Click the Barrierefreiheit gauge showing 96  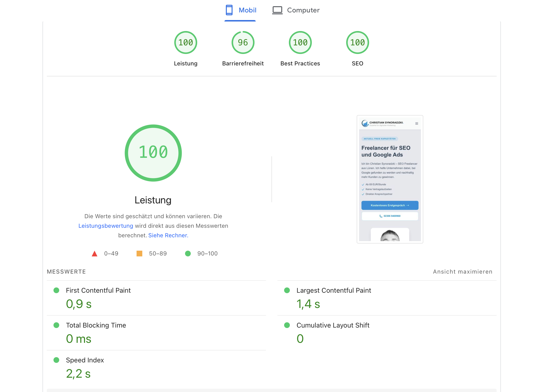tap(243, 42)
